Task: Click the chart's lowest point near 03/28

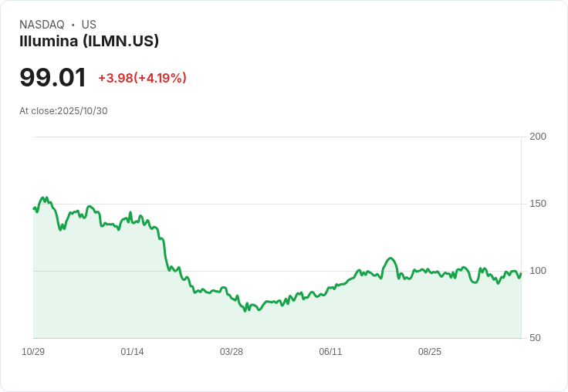Action: (x=245, y=310)
